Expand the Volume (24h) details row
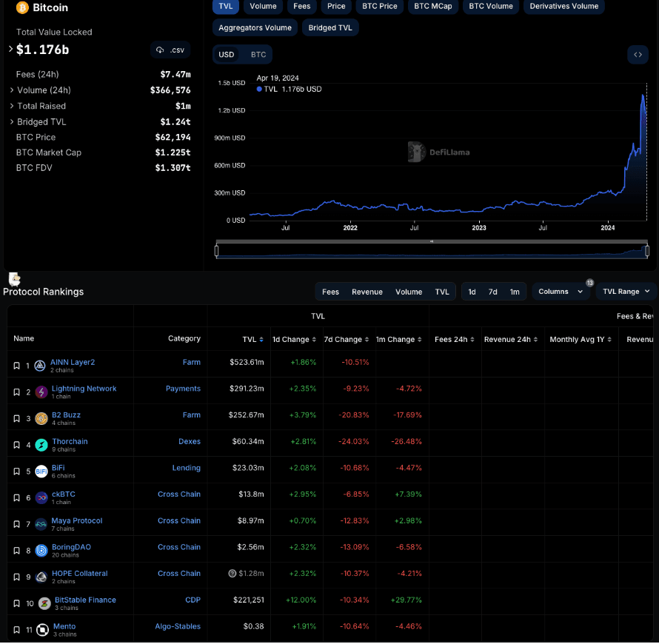659x644 pixels. (x=11, y=90)
